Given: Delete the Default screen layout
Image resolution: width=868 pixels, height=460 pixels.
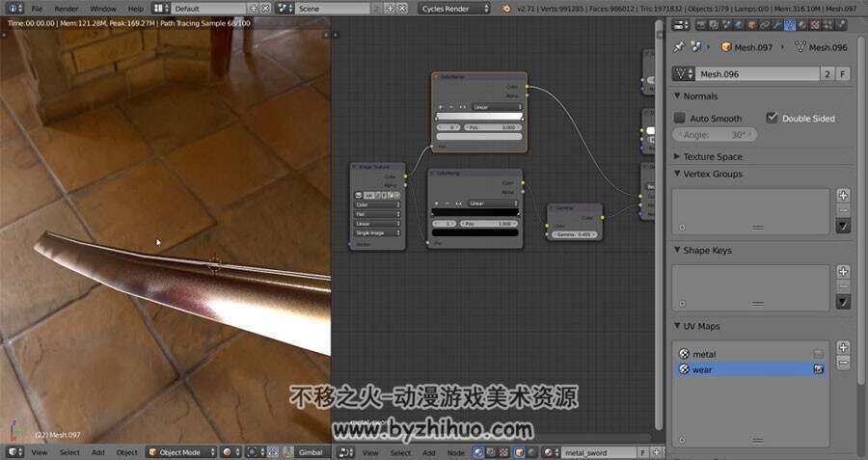Looking at the screenshot, I should 266,9.
